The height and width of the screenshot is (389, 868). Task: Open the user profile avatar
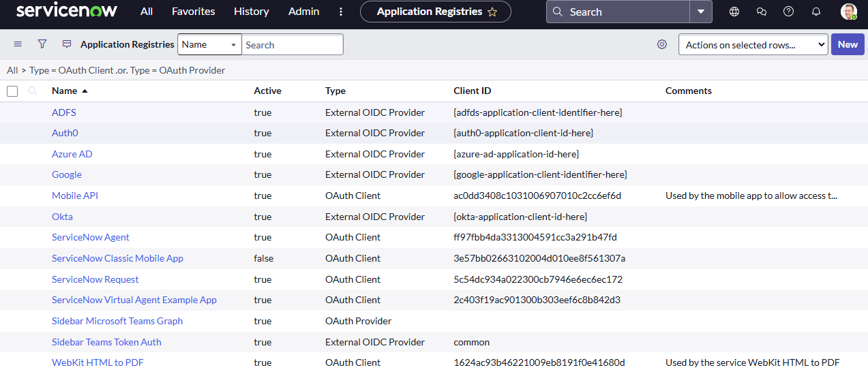[x=848, y=12]
